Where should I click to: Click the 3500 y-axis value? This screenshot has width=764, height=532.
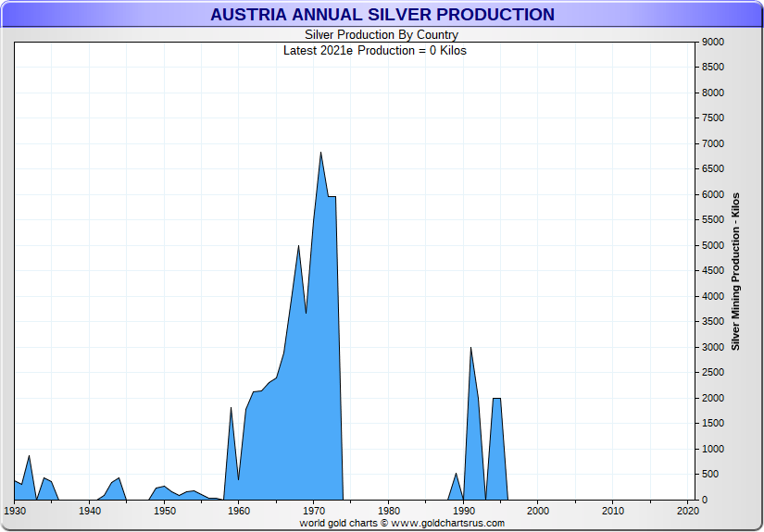(x=713, y=322)
